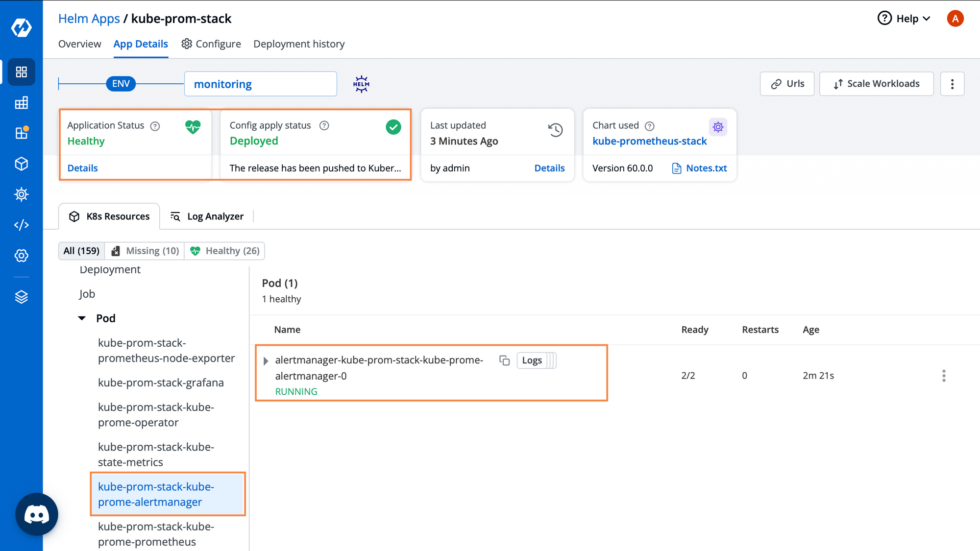The width and height of the screenshot is (980, 551).
Task: Click Chart used help icon
Action: point(650,126)
